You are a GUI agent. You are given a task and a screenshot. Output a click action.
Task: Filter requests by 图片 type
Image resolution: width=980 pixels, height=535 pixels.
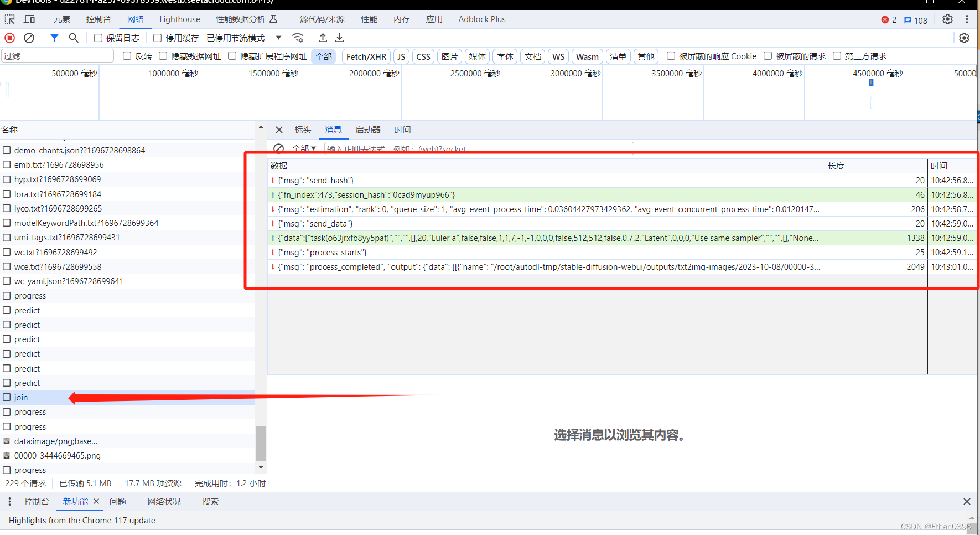[x=449, y=56]
